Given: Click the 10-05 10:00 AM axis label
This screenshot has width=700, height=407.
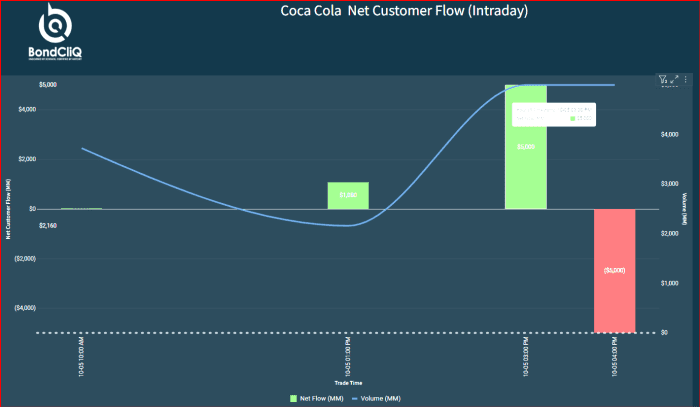Looking at the screenshot, I should (x=81, y=357).
